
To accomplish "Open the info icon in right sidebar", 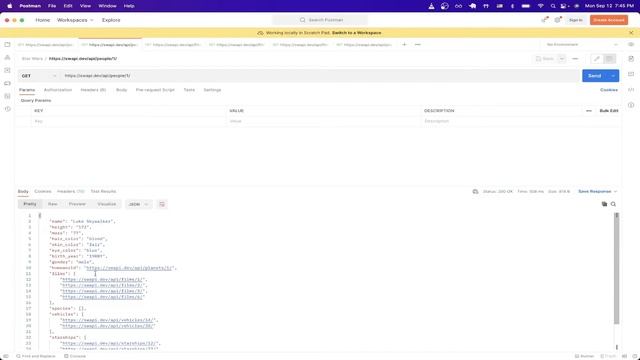I will click(x=631, y=105).
